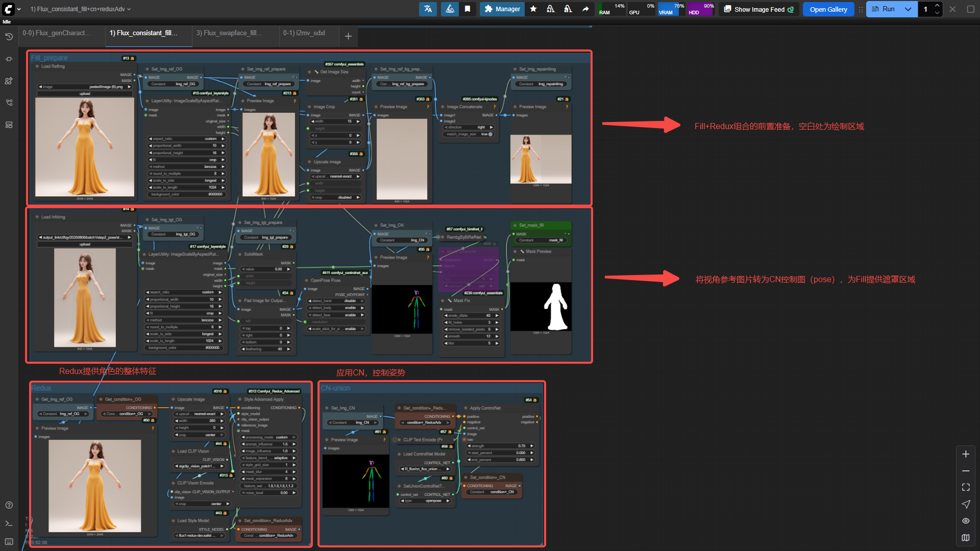Open the workflows tree sidebar icon

(9, 103)
